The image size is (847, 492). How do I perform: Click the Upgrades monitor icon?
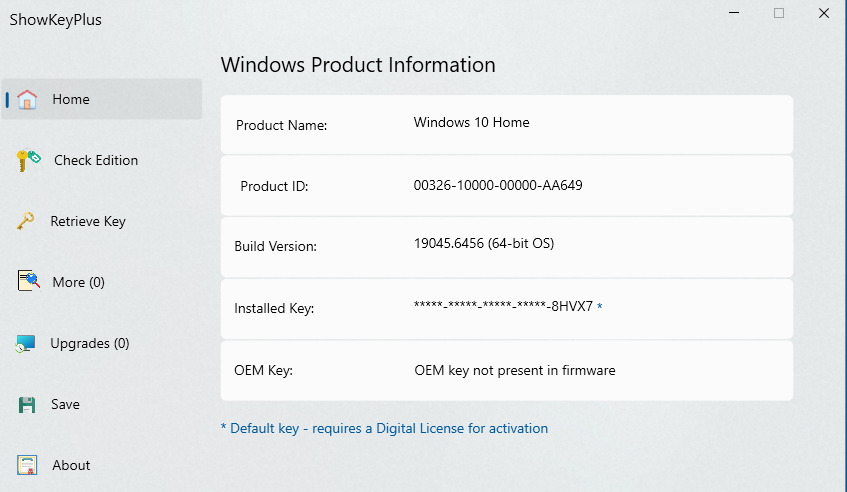26,343
